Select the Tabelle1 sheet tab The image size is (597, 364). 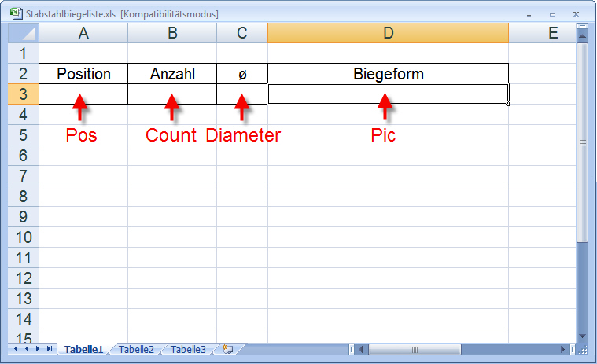83,349
